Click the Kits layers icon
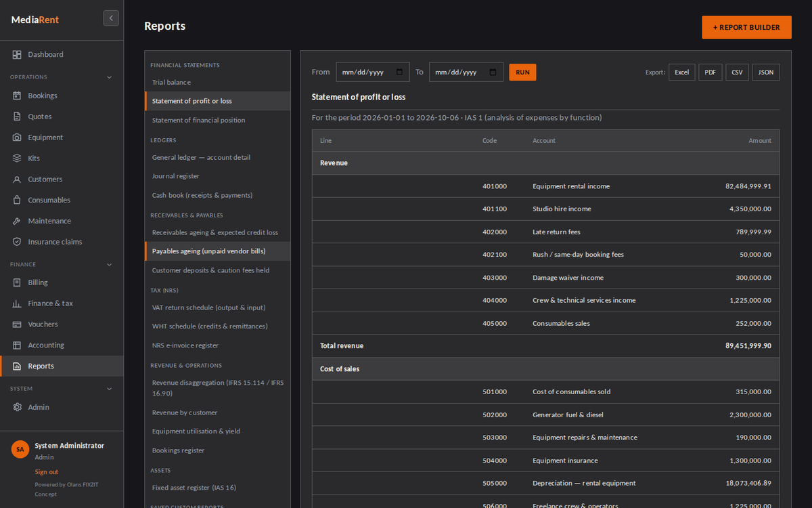The image size is (812, 508). [x=17, y=158]
